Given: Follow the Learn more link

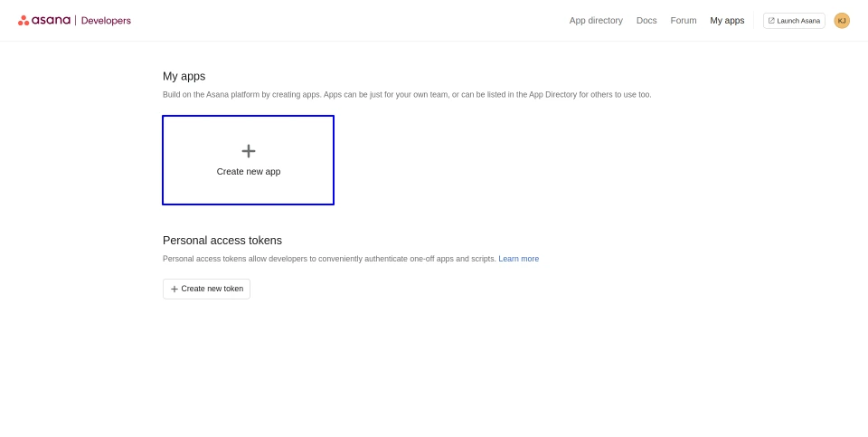Looking at the screenshot, I should coord(518,259).
